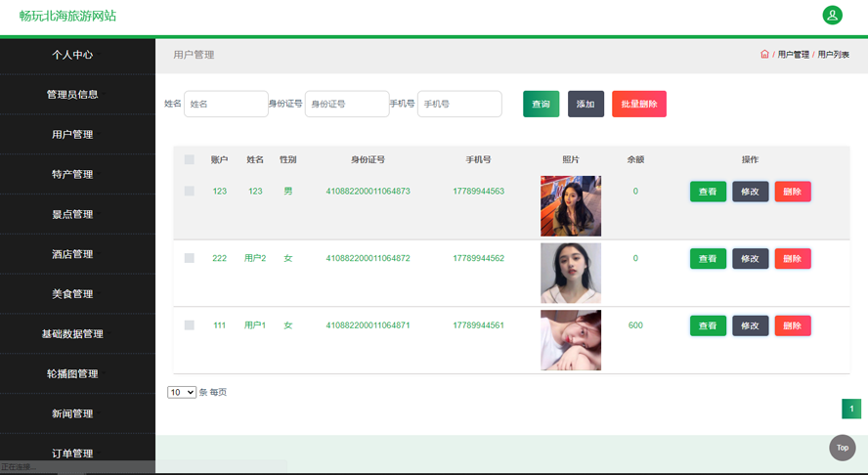
Task: Click the home icon in breadcrumb
Action: tap(764, 55)
